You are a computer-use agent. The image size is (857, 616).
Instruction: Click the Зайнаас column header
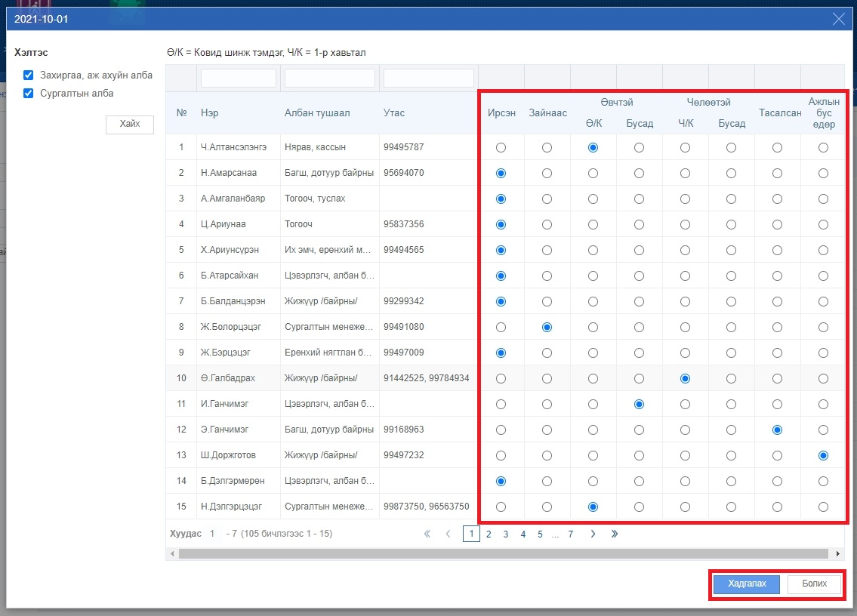(x=547, y=113)
